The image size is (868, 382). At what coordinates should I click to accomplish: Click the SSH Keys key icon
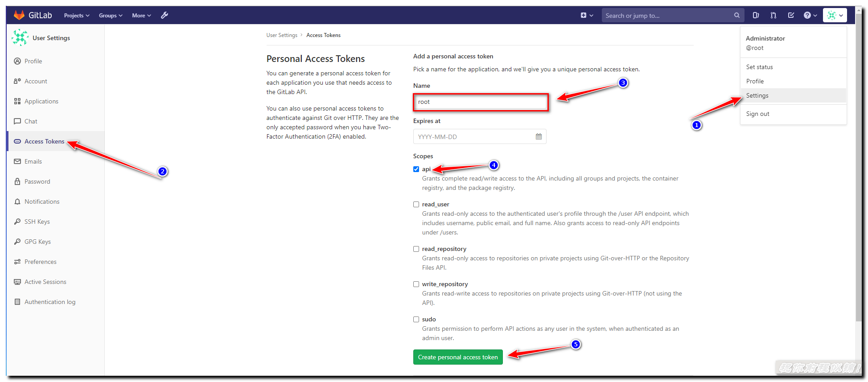[17, 222]
